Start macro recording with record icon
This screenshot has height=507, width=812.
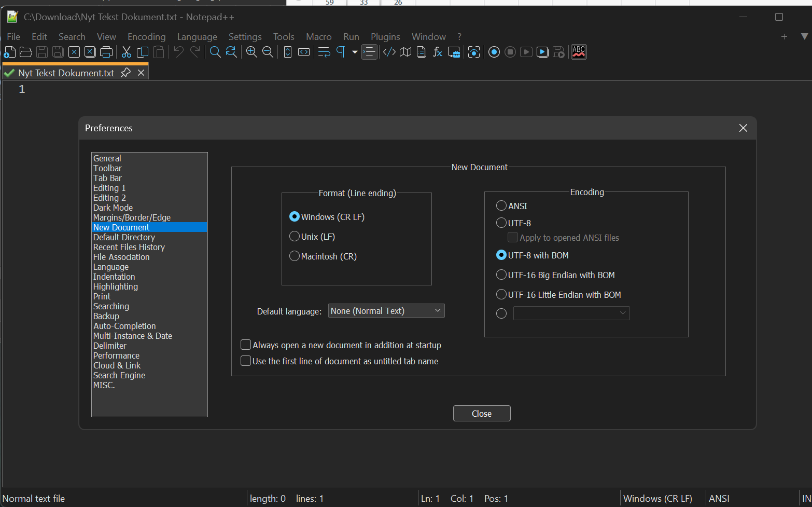click(494, 52)
